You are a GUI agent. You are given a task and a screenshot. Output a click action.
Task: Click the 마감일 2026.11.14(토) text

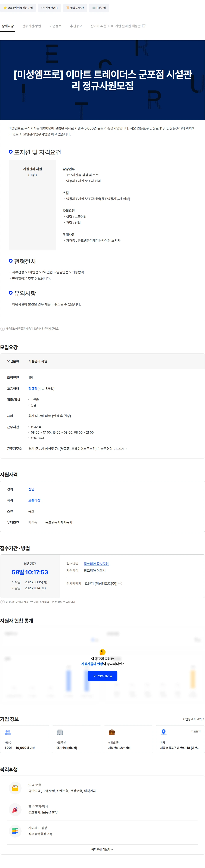pyautogui.click(x=29, y=588)
